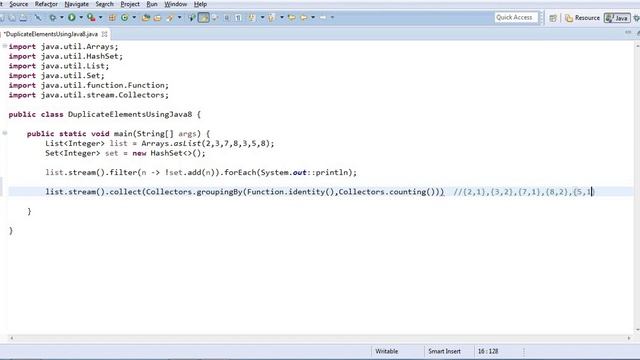This screenshot has height=360, width=640.
Task: Click the Save All toolbar icon
Action: [x=12, y=18]
